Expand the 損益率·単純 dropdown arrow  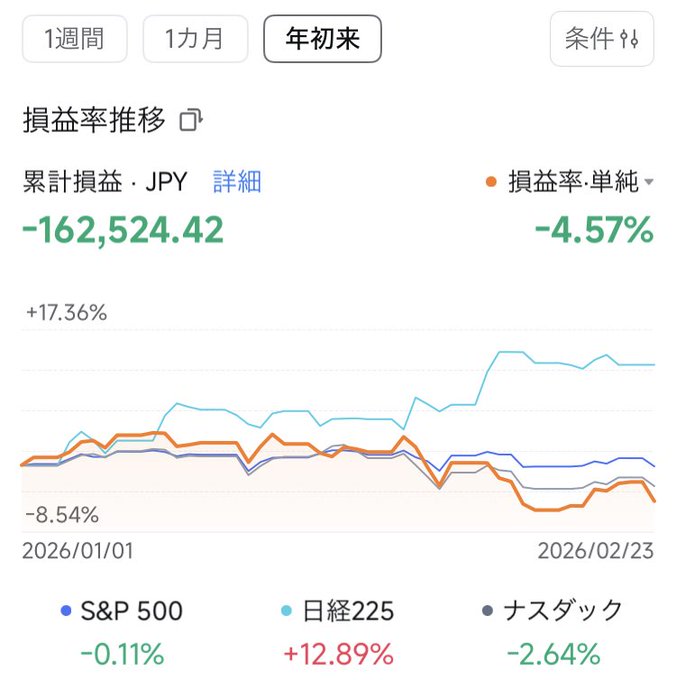(649, 182)
